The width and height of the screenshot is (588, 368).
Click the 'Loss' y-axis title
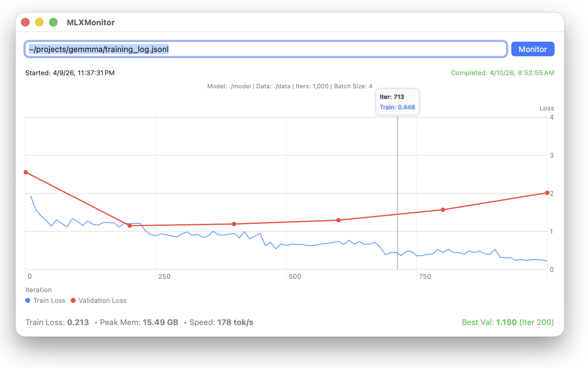tap(546, 108)
